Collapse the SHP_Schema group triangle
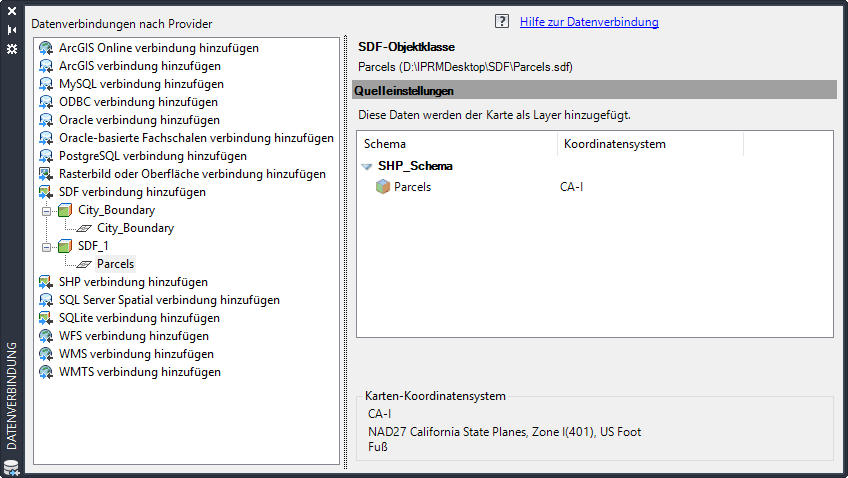Image resolution: width=848 pixels, height=478 pixels. click(367, 167)
